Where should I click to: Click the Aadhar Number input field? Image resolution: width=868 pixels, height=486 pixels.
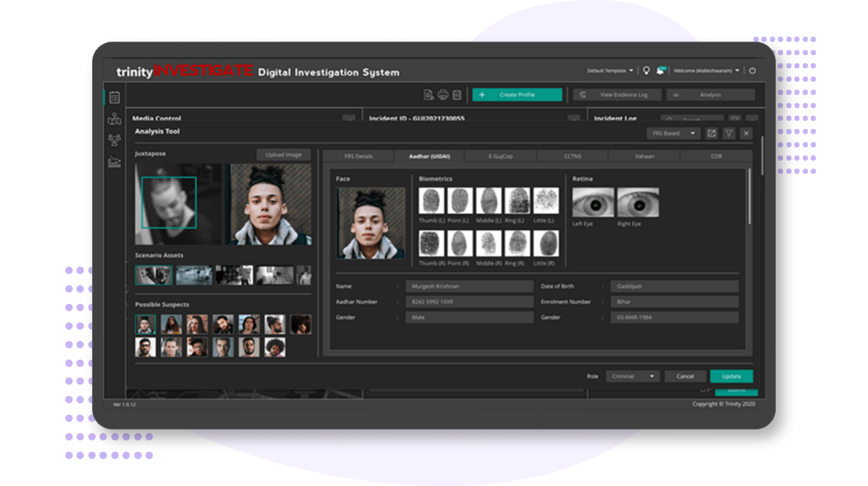[469, 302]
